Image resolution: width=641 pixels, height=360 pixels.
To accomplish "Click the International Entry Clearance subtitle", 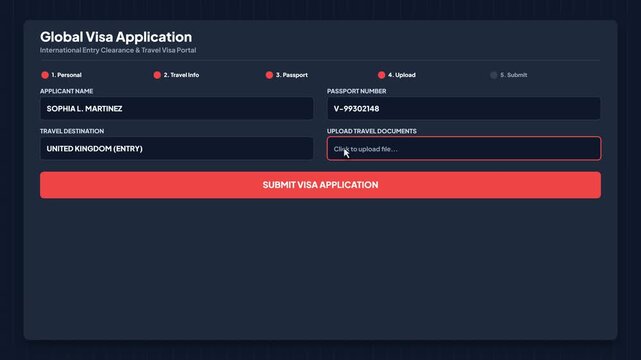I will pyautogui.click(x=118, y=50).
